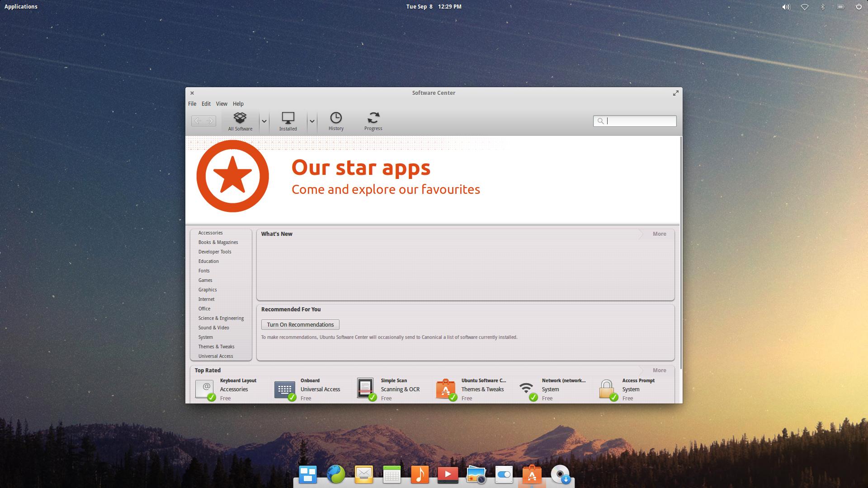The image size is (868, 488).
Task: Select the Graphics category
Action: click(x=208, y=290)
